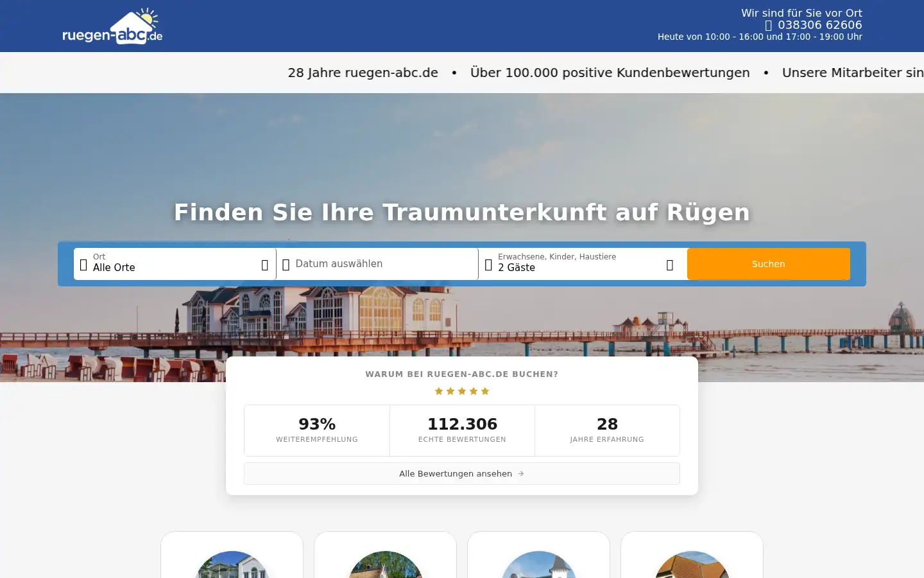Click the five-star rating row
This screenshot has width=924, height=578.
462,391
